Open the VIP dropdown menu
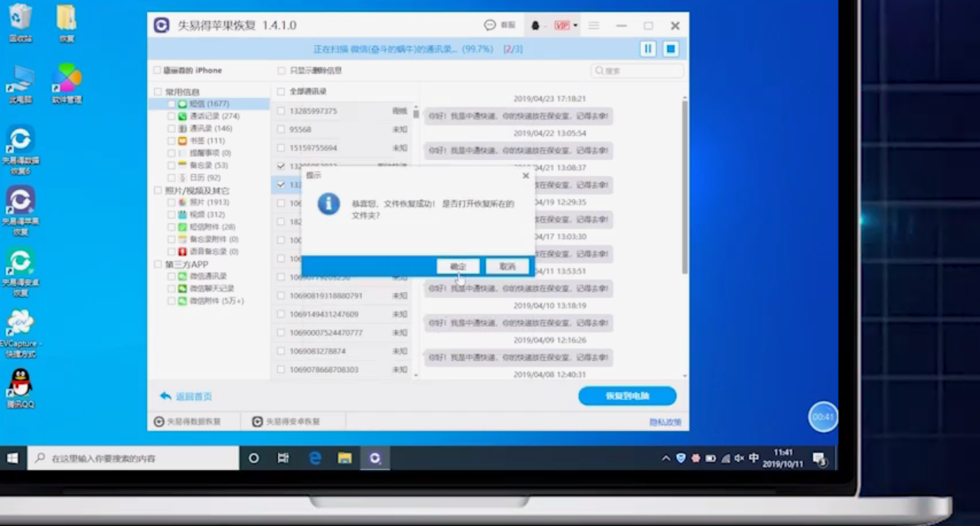The image size is (980, 526). 566,25
